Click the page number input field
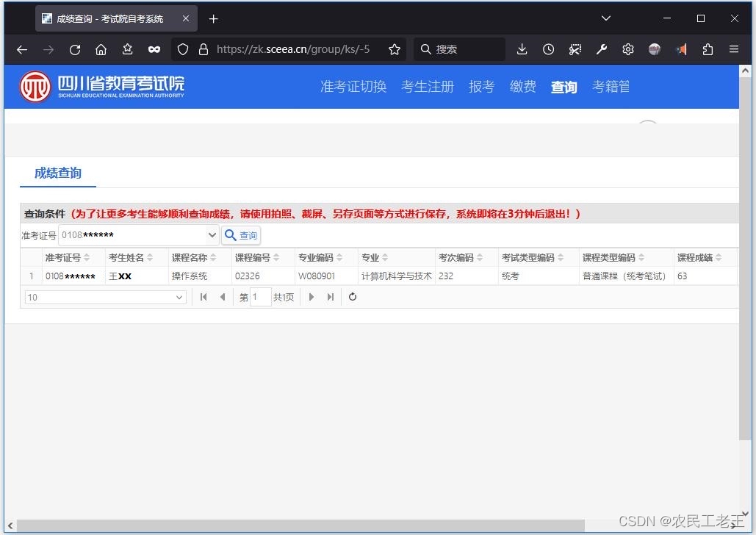This screenshot has height=535, width=756. (260, 298)
